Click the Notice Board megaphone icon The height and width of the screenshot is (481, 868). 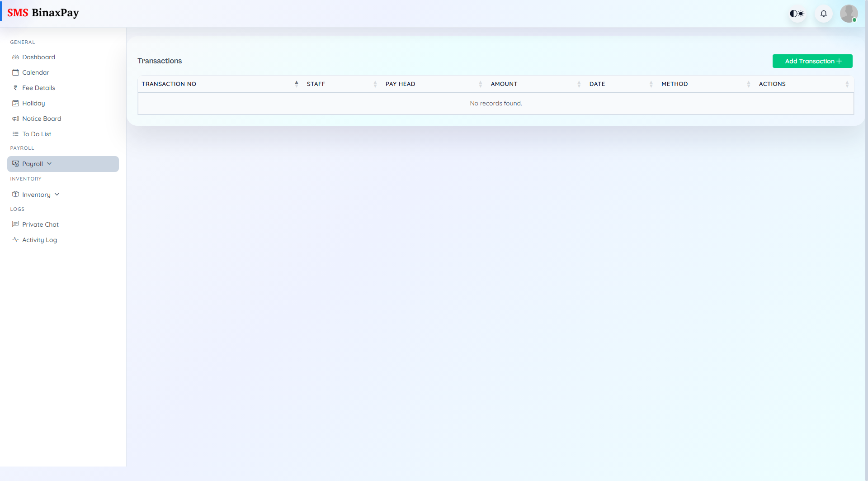(x=16, y=119)
